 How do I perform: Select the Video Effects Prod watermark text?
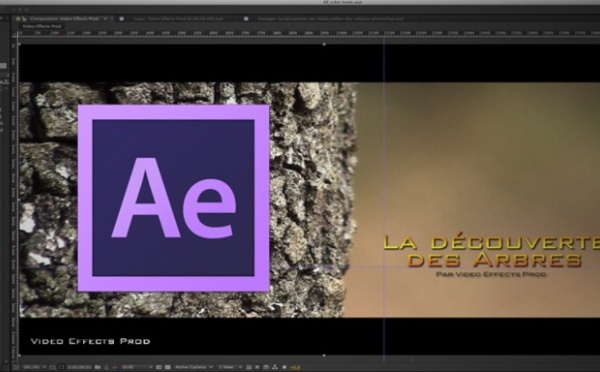(x=90, y=341)
